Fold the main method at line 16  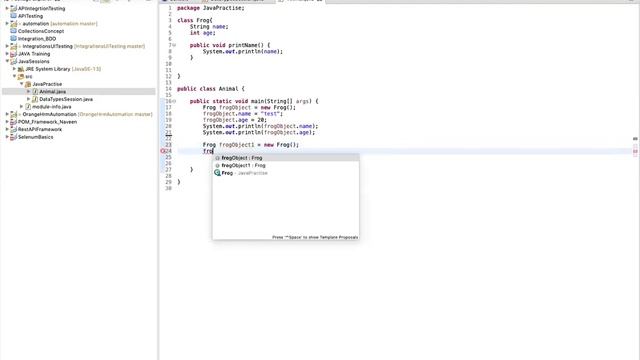(174, 101)
